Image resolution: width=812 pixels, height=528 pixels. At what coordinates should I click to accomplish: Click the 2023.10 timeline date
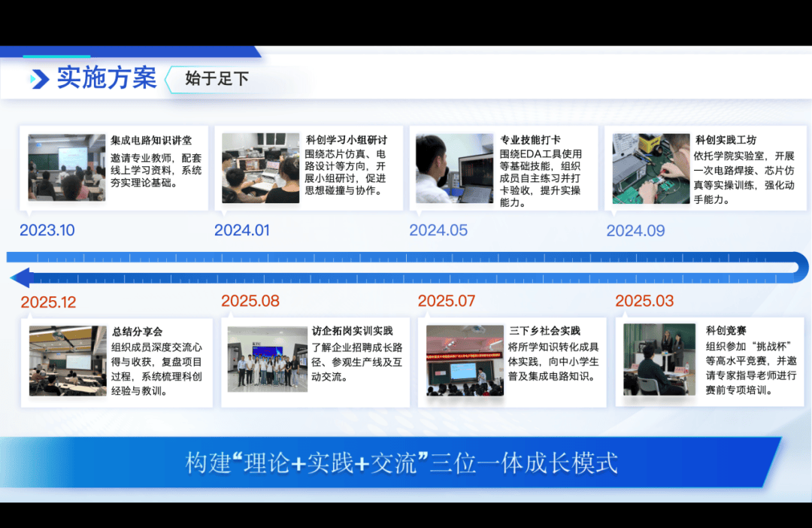tap(47, 230)
